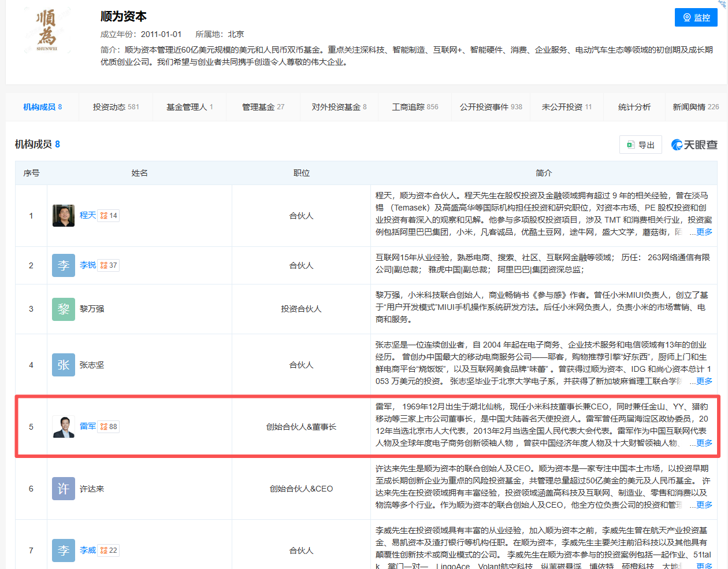Go to the 工商追踪 856 tab
Screen dimensions: 728x569
[x=415, y=107]
